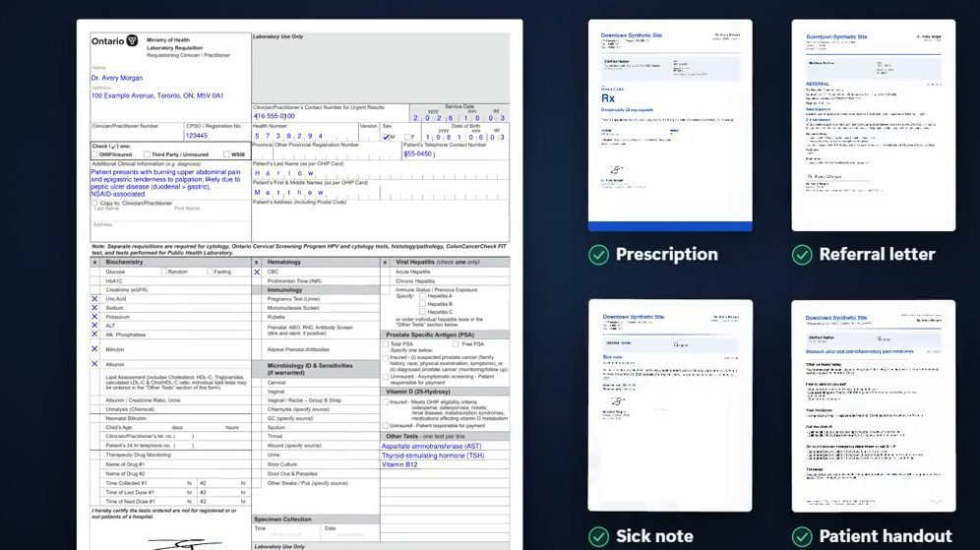980x550 pixels.
Task: Open the Prescription document thumbnail
Action: [670, 125]
